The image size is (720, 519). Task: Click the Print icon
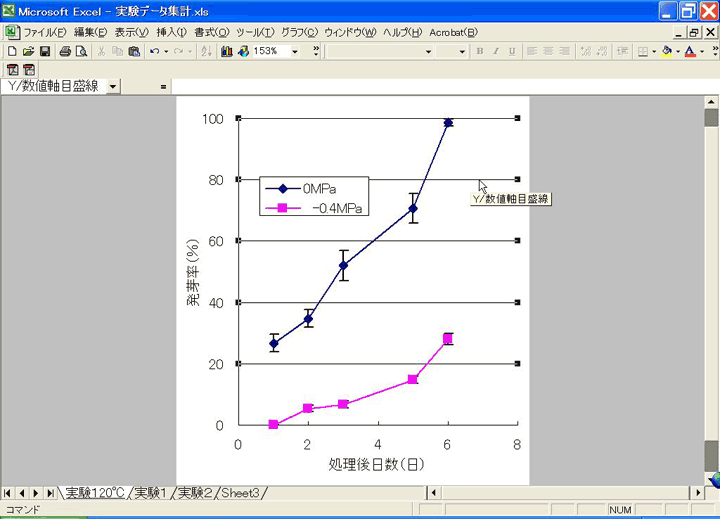(x=65, y=51)
